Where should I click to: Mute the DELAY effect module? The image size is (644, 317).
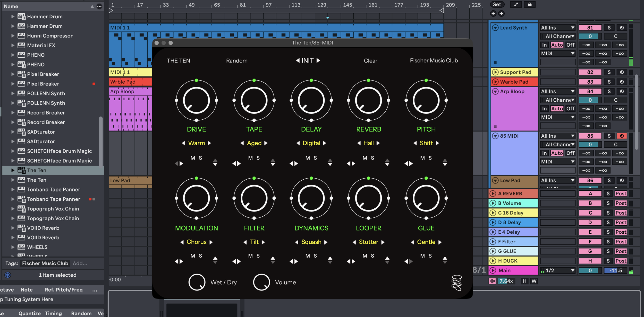[x=308, y=158]
